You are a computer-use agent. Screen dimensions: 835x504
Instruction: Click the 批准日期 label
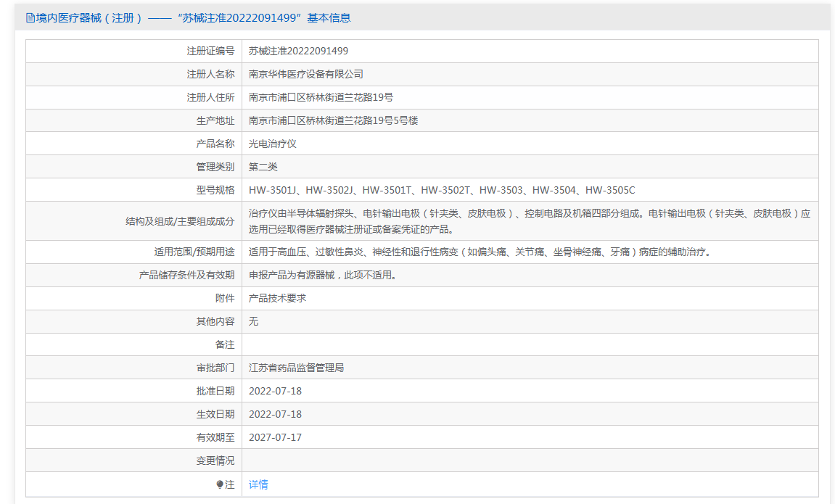pos(215,391)
